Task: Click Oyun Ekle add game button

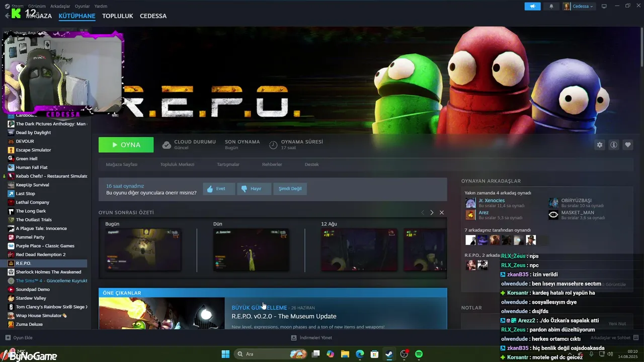Action: click(19, 338)
